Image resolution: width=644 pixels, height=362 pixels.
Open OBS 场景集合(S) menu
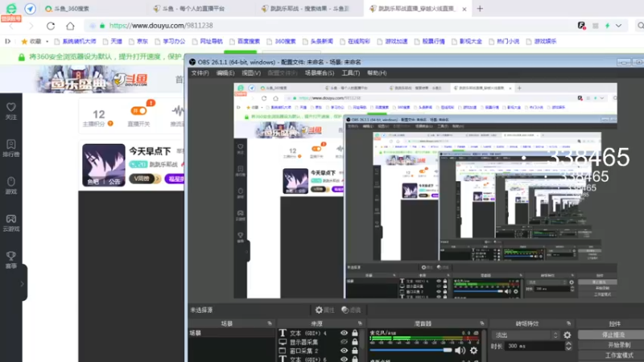pos(319,73)
